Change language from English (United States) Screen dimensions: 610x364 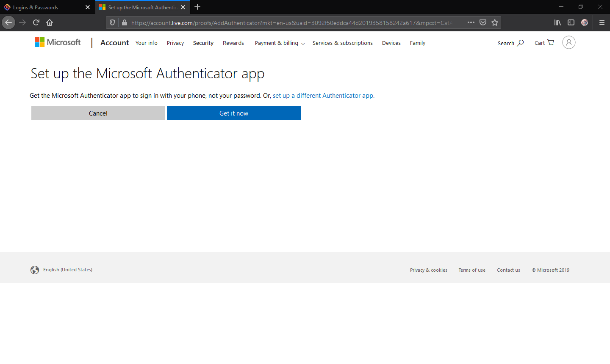click(68, 270)
